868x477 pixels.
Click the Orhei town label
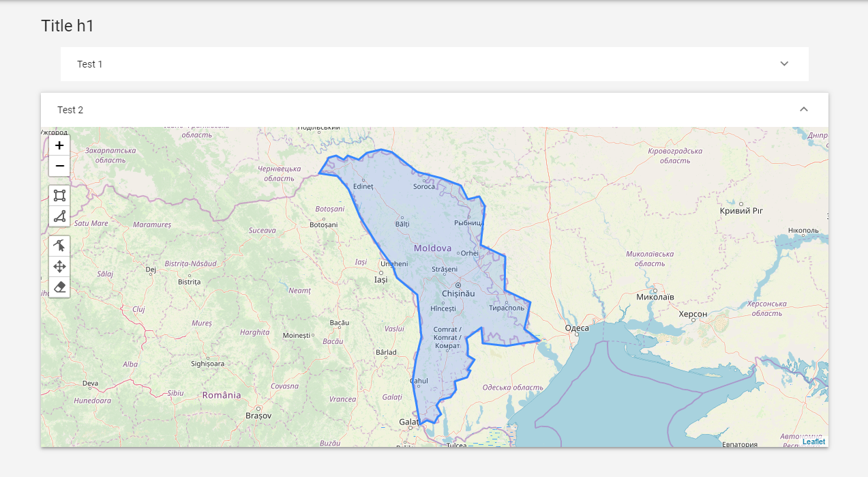coord(470,252)
